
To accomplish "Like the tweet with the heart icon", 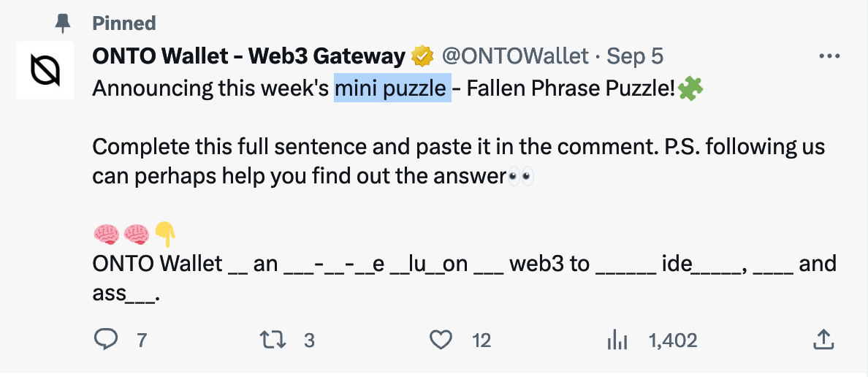I will (x=440, y=339).
